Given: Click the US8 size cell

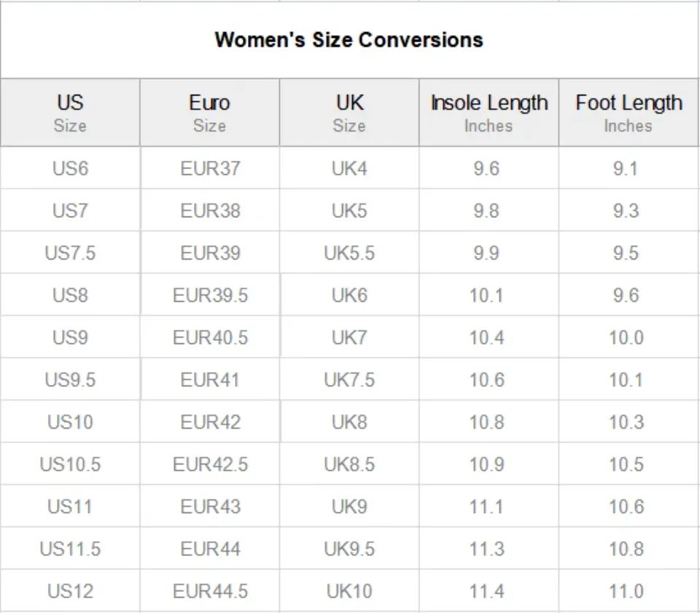Looking at the screenshot, I should pyautogui.click(x=70, y=295).
